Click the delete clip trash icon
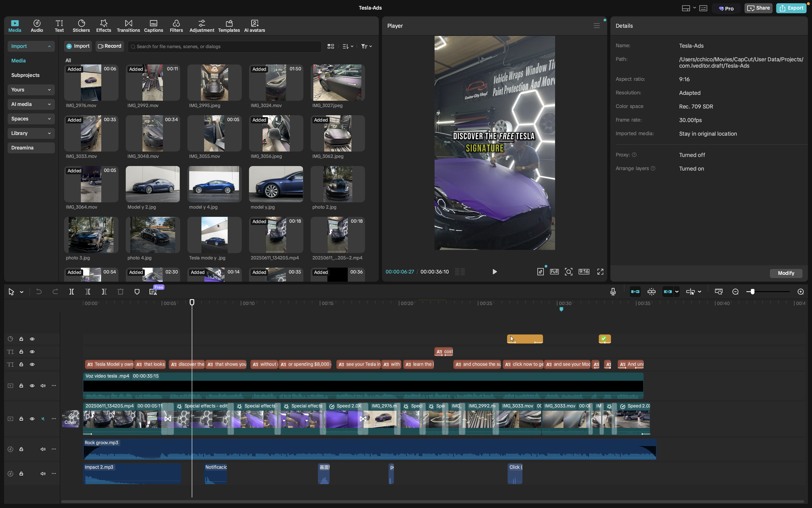The width and height of the screenshot is (812, 508). click(121, 292)
